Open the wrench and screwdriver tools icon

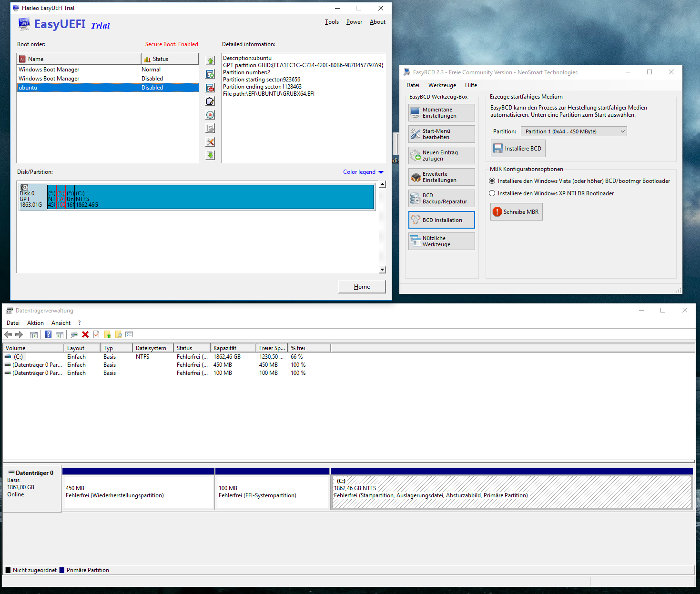pos(210,142)
